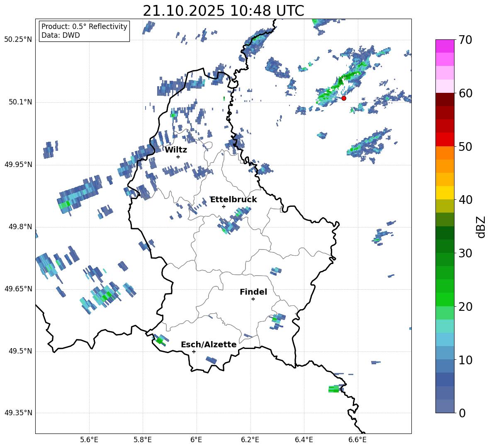Pick the bright green colorbar swatch above 20

pos(445,299)
